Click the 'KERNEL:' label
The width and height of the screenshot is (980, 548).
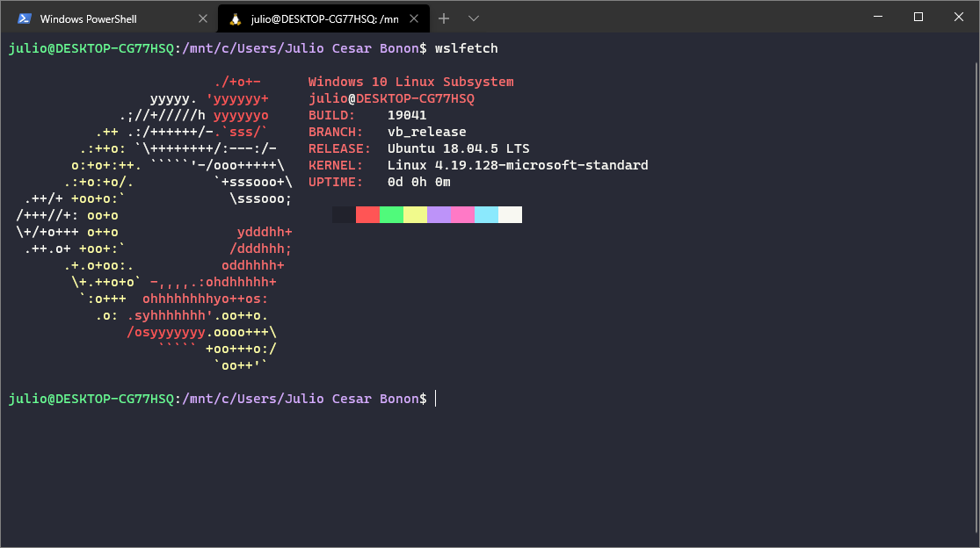click(x=336, y=165)
